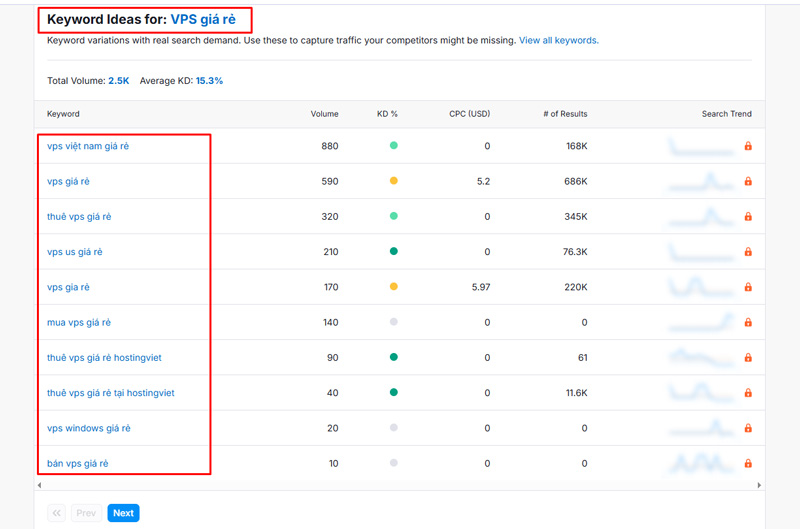The height and width of the screenshot is (529, 800).
Task: Open the 'vps việt nam giá rẻ' keyword link
Action: (x=88, y=146)
